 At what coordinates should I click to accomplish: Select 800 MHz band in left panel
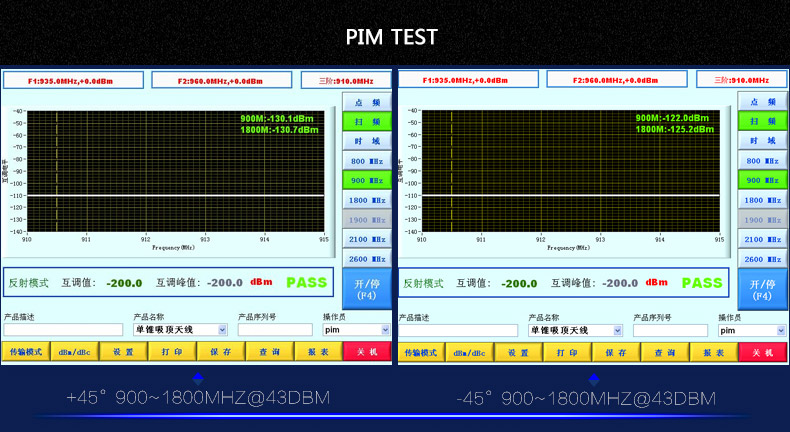[x=366, y=160]
